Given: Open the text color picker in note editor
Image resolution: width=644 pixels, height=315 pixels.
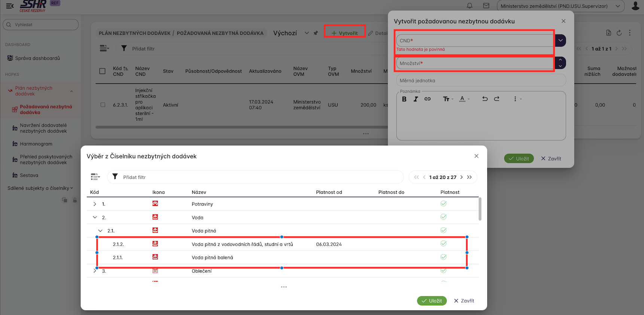Looking at the screenshot, I should tap(464, 99).
